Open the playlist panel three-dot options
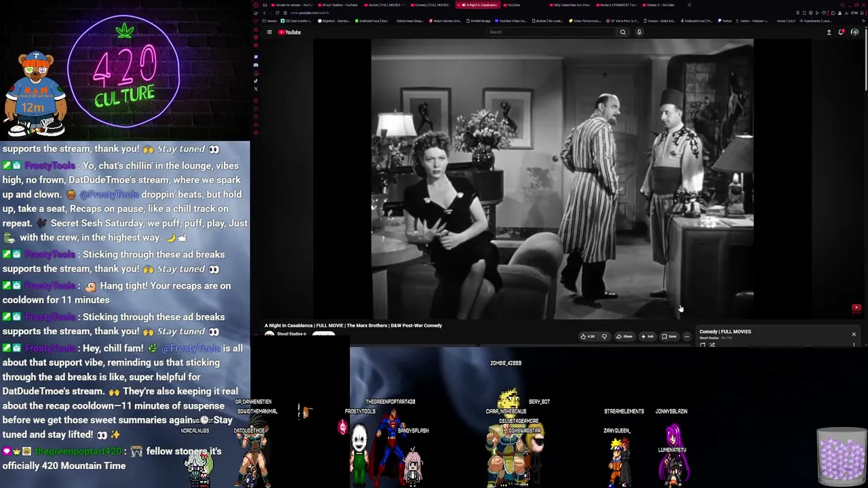Screen dimensions: 868x488 click(854, 345)
